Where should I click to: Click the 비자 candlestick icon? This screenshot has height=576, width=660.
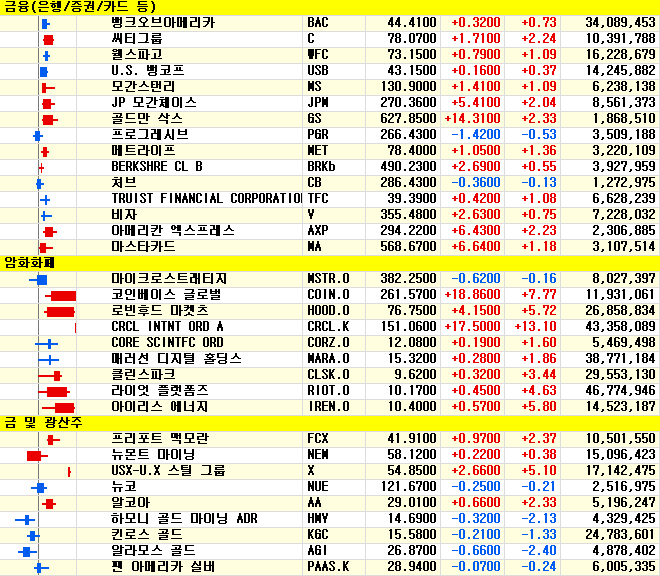46,216
